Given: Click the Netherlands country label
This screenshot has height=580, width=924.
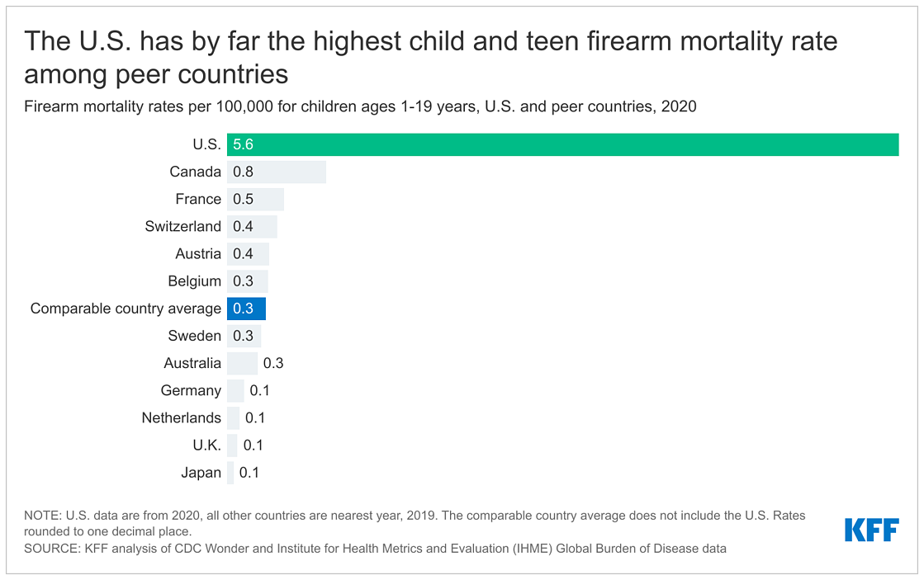Looking at the screenshot, I should click(x=182, y=418).
